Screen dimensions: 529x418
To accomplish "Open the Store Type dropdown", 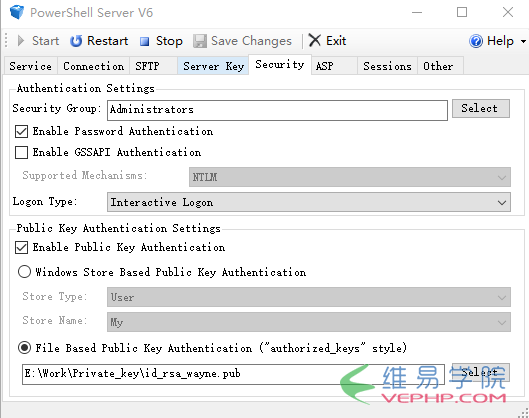I will point(309,297).
